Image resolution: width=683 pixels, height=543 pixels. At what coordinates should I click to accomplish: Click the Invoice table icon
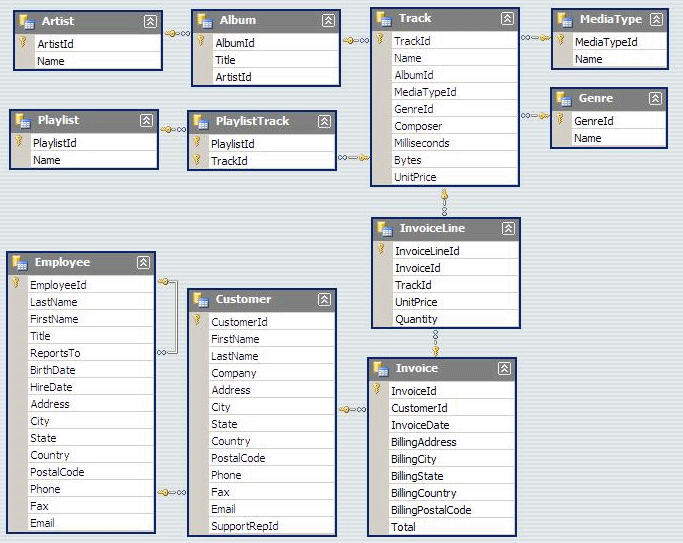click(x=381, y=369)
